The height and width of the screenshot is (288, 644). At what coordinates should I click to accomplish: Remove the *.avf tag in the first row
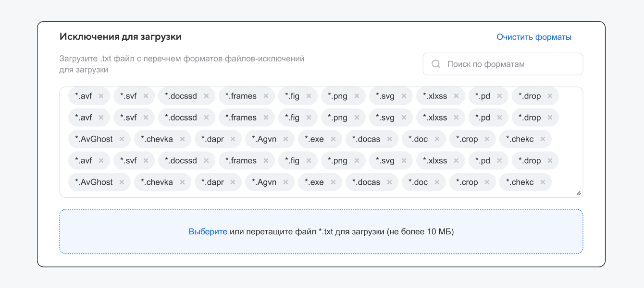101,96
